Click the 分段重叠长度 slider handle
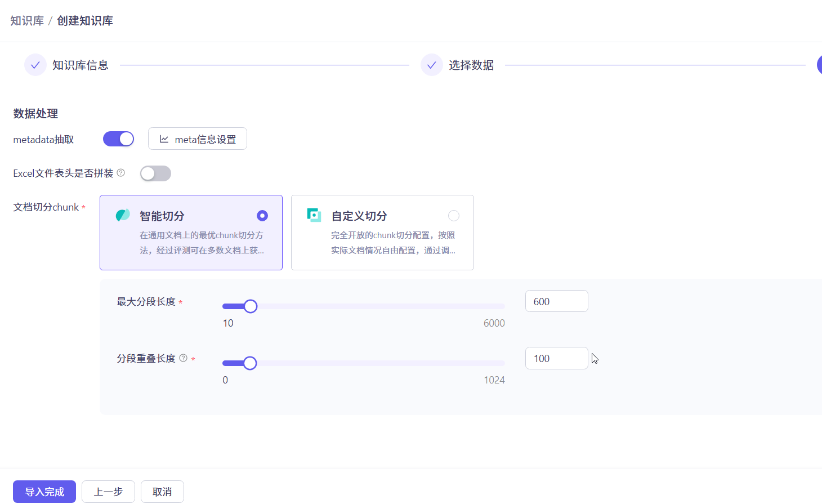 tap(250, 363)
